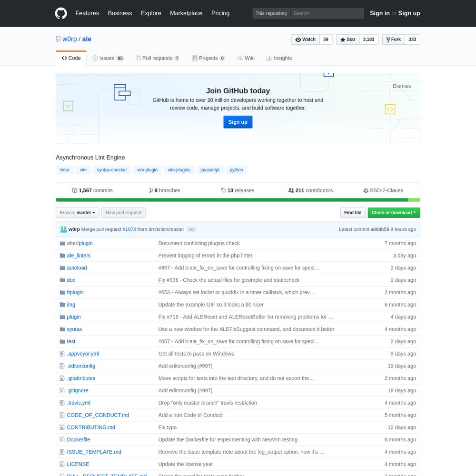Click the folder icon next to autoload
476x476 pixels.
tap(62, 268)
